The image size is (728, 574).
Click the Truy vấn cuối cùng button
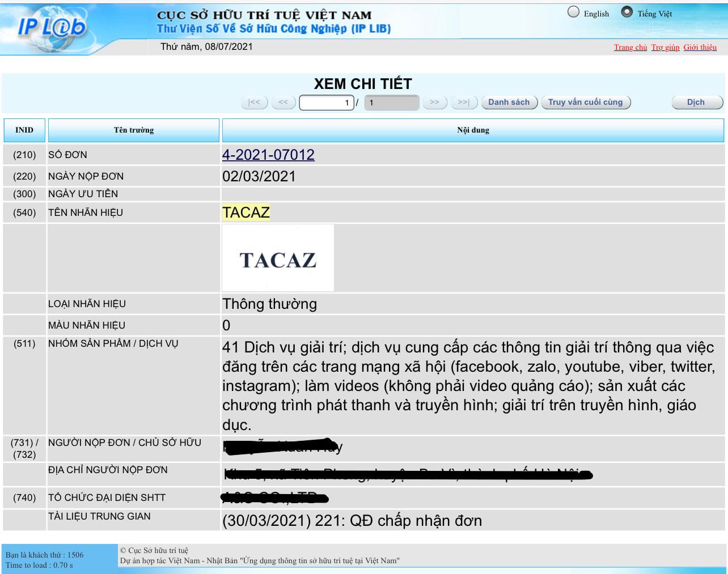tap(586, 102)
